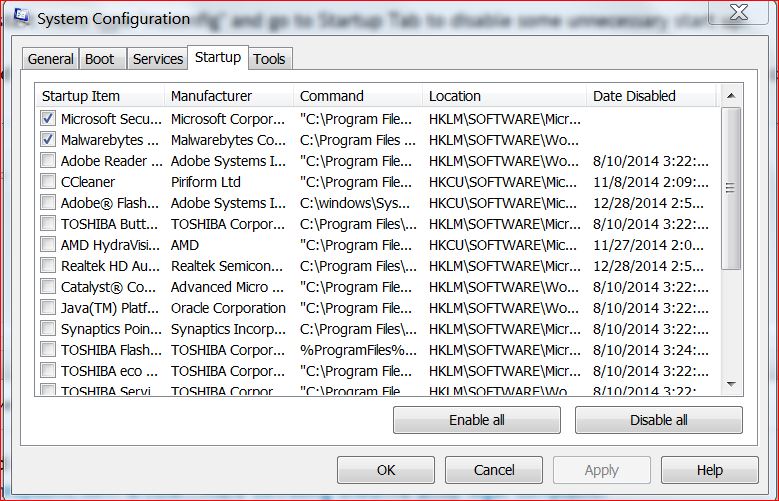Enable the Adobe Reader startup checkbox

point(48,160)
